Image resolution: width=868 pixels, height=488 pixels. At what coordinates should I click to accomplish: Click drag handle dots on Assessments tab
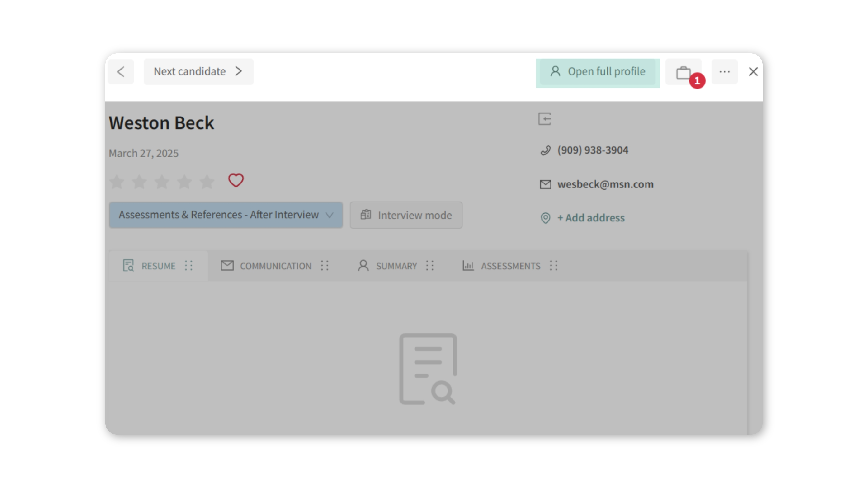[554, 265]
